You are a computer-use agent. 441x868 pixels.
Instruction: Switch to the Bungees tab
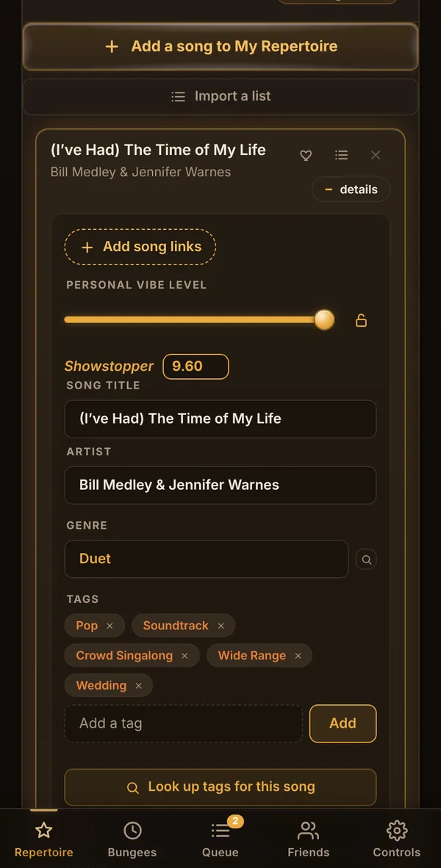click(x=132, y=839)
